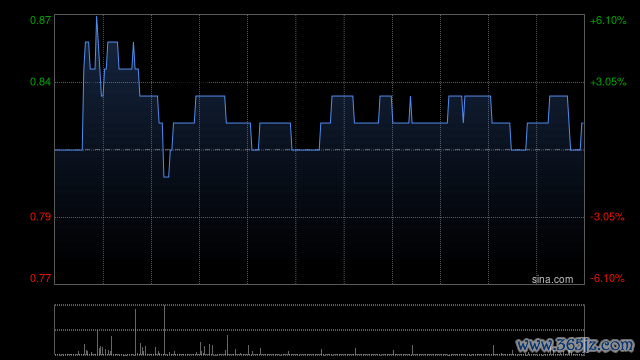The width and height of the screenshot is (640, 360).
Task: Click the second tallest volume bar
Action: (136, 332)
